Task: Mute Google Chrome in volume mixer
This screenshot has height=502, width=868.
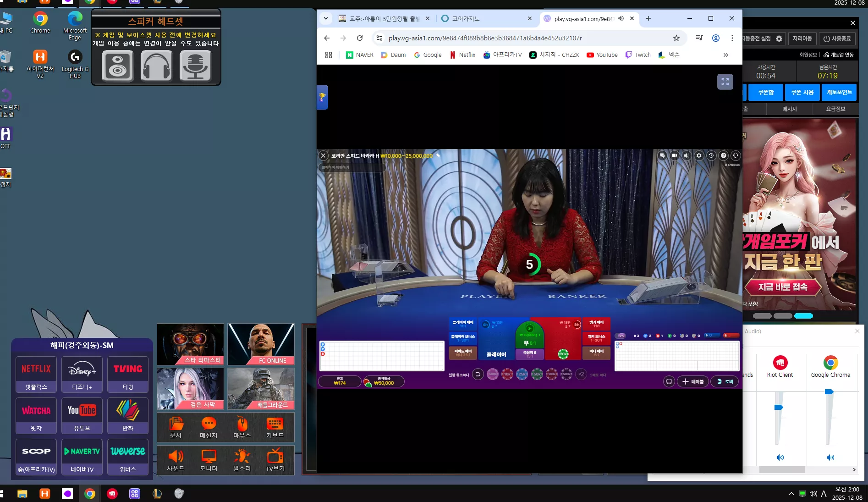Action: 830,458
